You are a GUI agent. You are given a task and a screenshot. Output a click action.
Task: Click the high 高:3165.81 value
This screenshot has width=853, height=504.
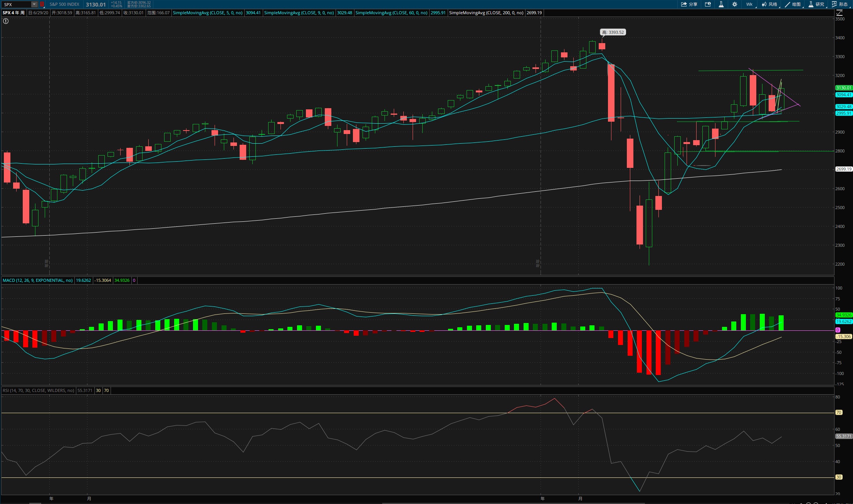pos(86,13)
